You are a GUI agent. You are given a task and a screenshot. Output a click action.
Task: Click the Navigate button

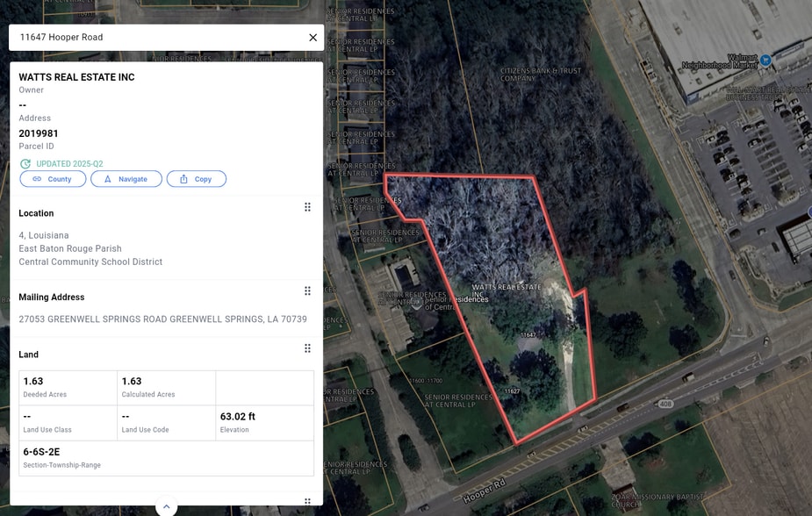(126, 179)
